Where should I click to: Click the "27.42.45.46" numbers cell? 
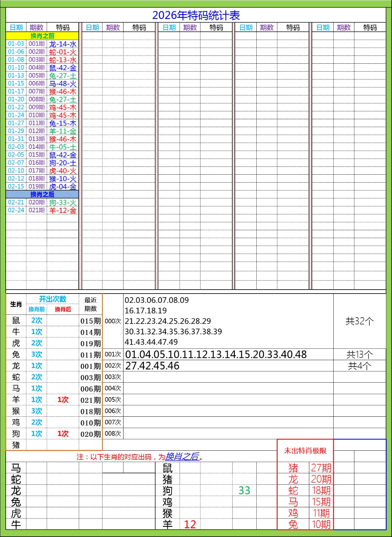[x=153, y=366]
